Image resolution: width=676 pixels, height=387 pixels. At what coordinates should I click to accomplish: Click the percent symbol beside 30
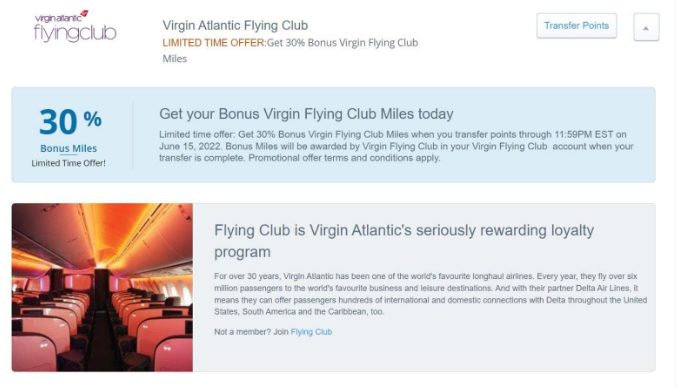click(92, 119)
